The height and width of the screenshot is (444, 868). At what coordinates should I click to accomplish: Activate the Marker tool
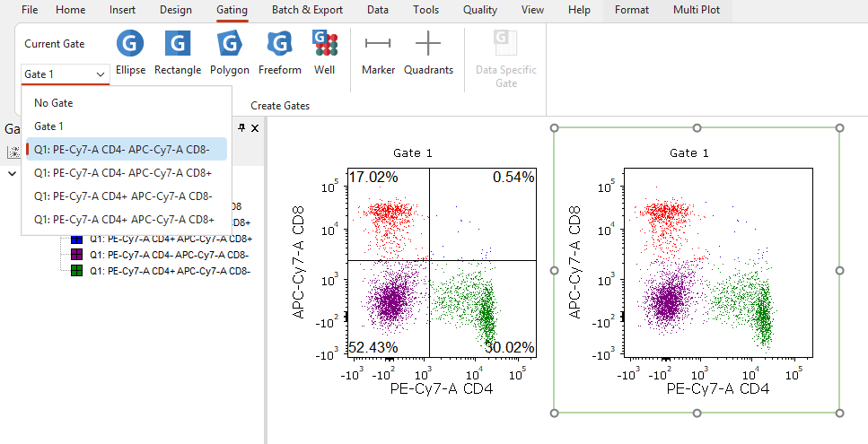point(378,52)
